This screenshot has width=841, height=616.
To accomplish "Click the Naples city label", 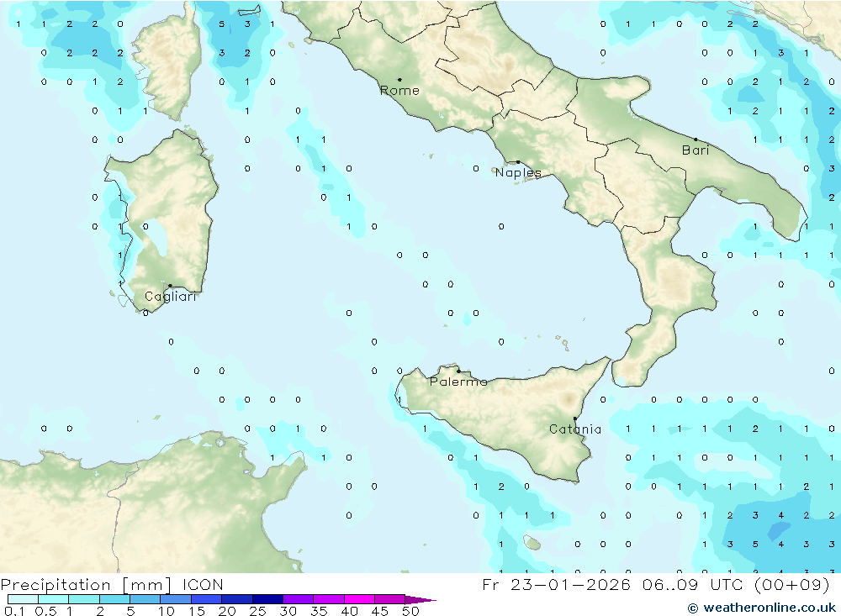I will pos(518,172).
